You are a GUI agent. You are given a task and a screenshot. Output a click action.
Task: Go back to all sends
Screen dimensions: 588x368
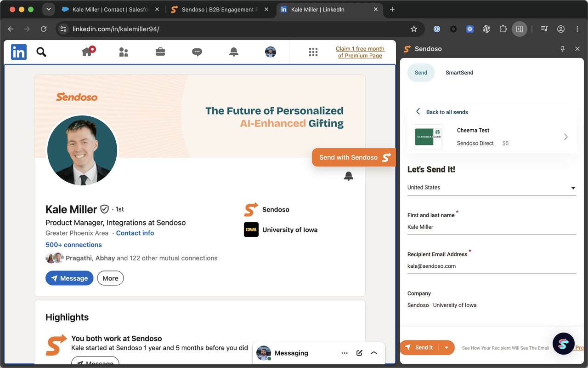(x=442, y=112)
